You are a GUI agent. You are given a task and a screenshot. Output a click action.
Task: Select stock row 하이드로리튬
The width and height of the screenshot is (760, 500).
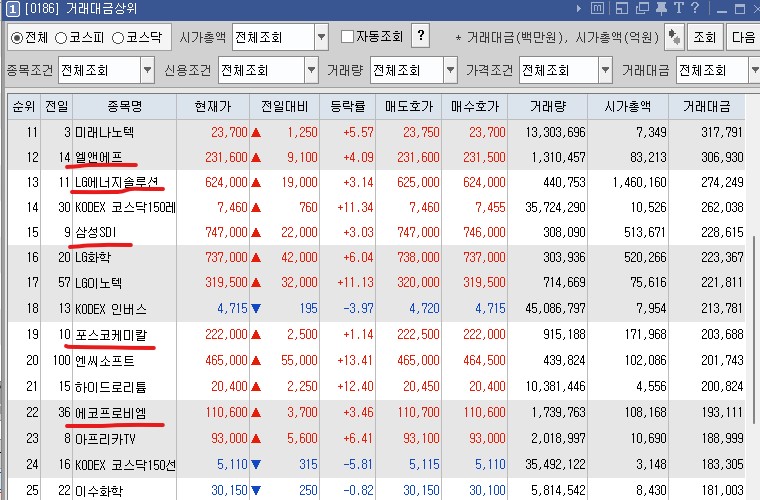coord(376,387)
